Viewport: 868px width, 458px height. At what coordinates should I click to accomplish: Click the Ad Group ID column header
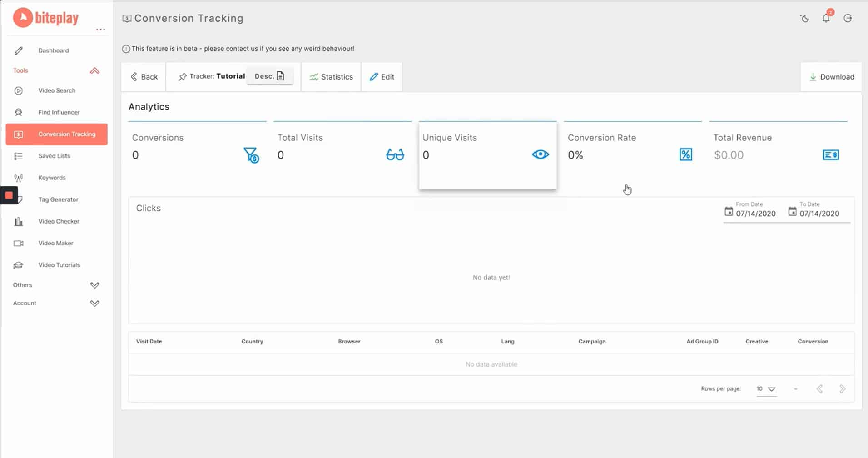pyautogui.click(x=702, y=342)
